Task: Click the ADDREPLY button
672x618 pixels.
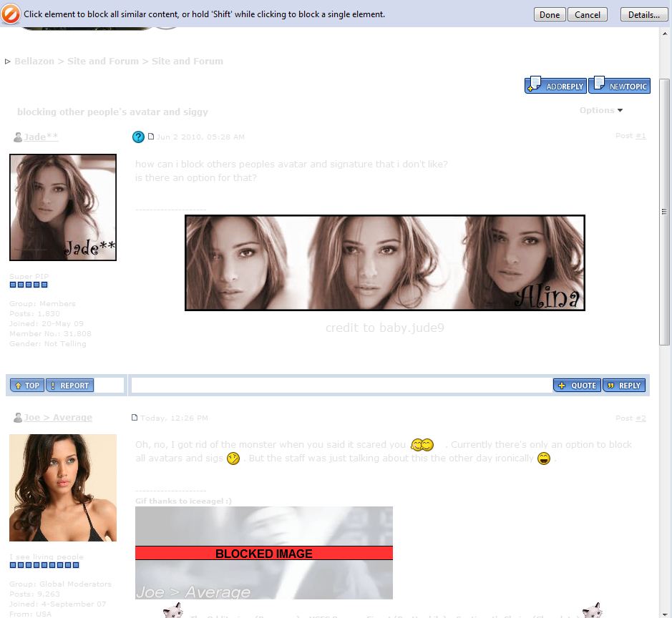Action: pos(556,85)
